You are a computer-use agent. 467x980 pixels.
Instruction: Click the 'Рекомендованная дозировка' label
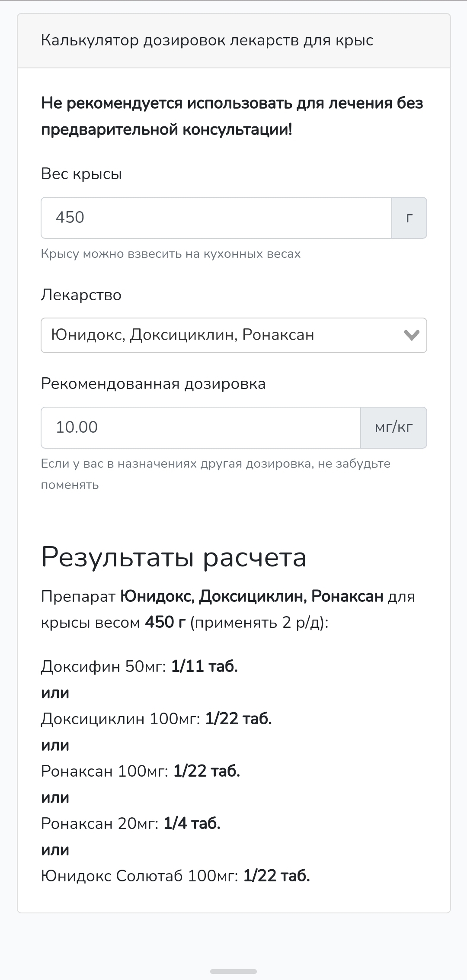[x=153, y=384]
